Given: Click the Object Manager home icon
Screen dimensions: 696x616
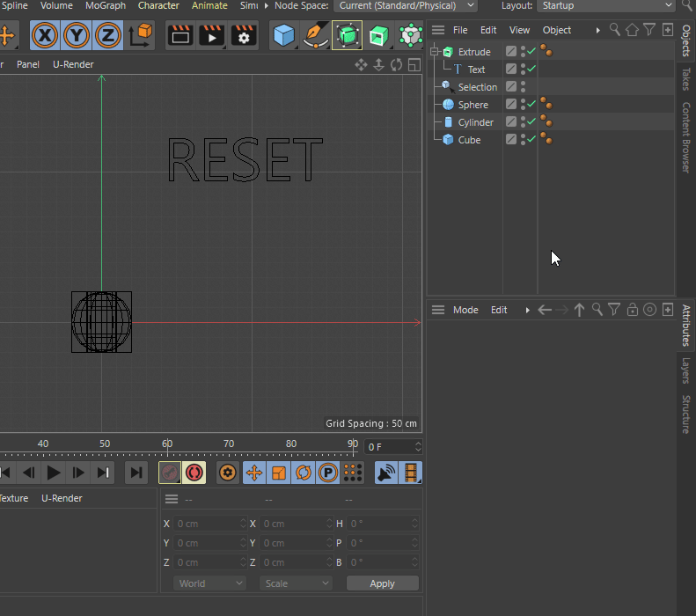Looking at the screenshot, I should click(x=632, y=30).
